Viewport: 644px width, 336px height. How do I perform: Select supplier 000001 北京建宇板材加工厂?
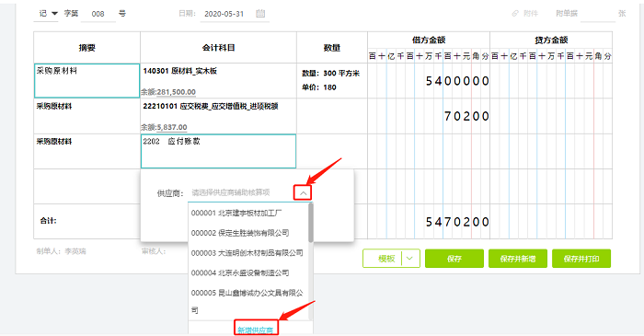[249, 213]
